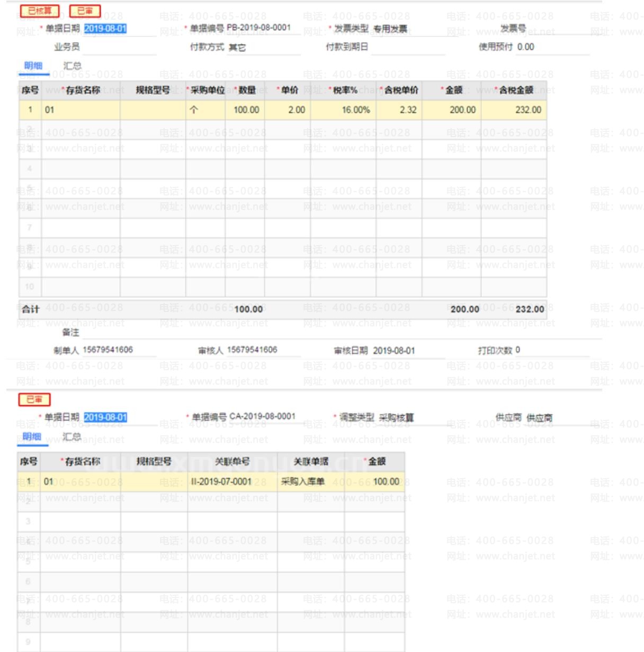Click amount cell 100.00 in lower table
644x652 pixels.
(374, 481)
